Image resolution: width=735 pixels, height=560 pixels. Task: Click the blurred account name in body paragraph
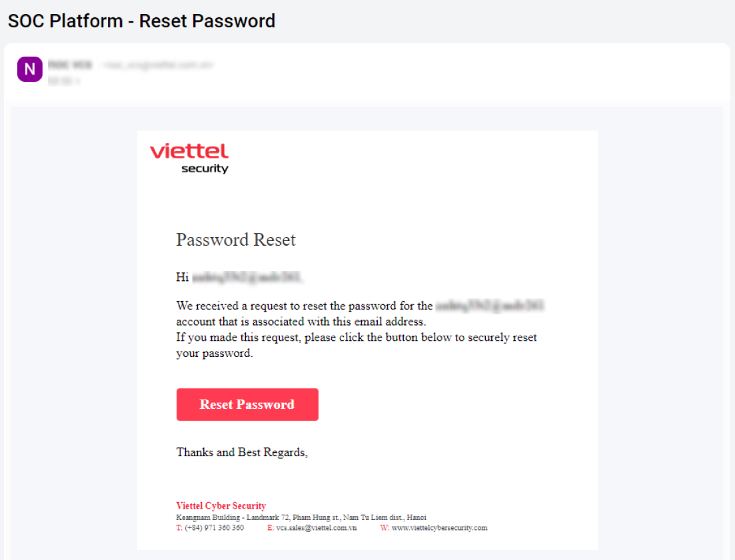pyautogui.click(x=490, y=306)
